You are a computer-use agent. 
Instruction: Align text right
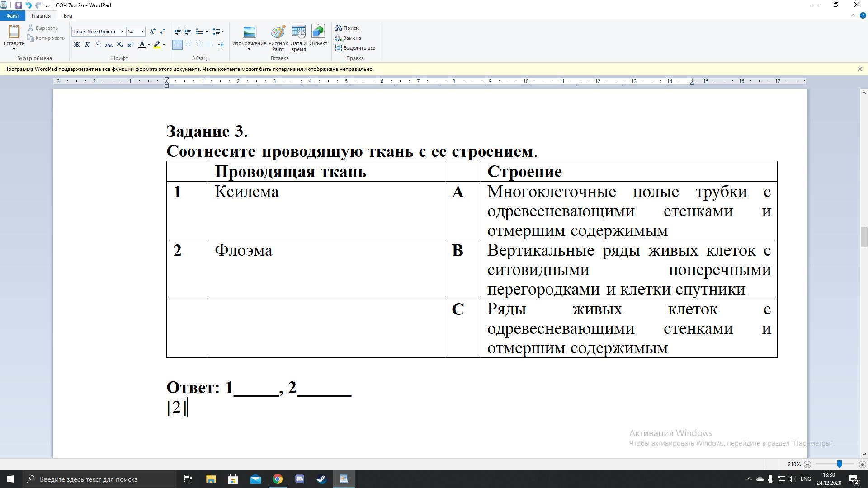tap(198, 45)
